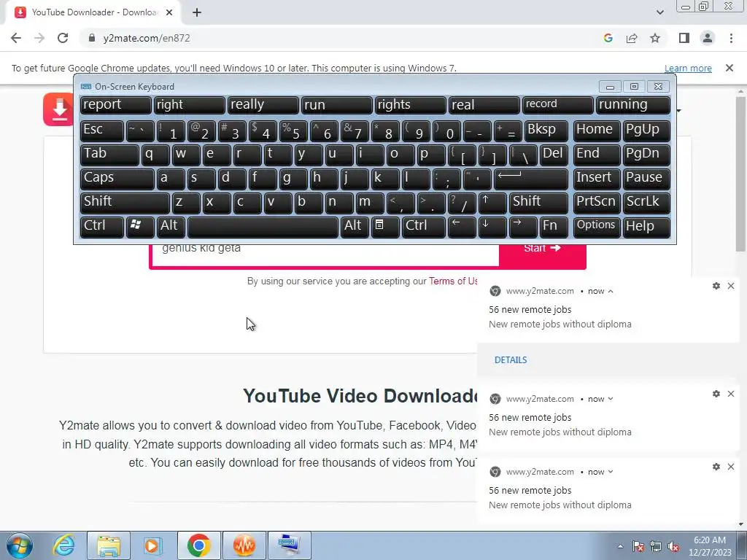Tap the space bar
The width and height of the screenshot is (747, 560).
point(263,227)
